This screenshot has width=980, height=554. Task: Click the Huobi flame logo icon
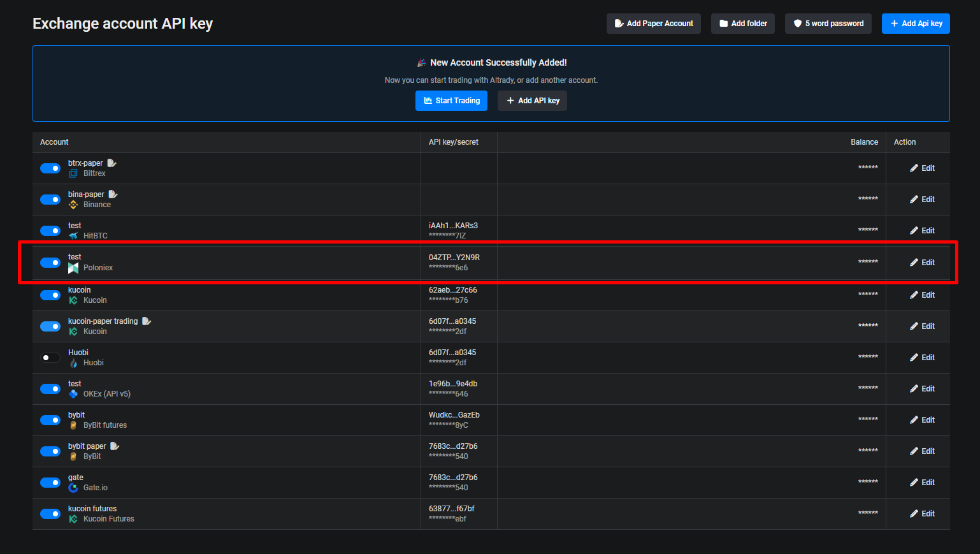(73, 363)
